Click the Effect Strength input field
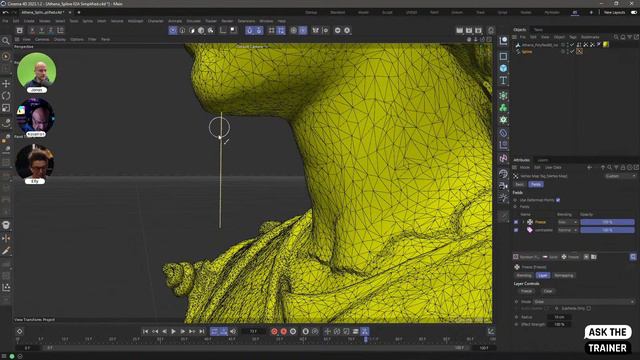 click(559, 324)
